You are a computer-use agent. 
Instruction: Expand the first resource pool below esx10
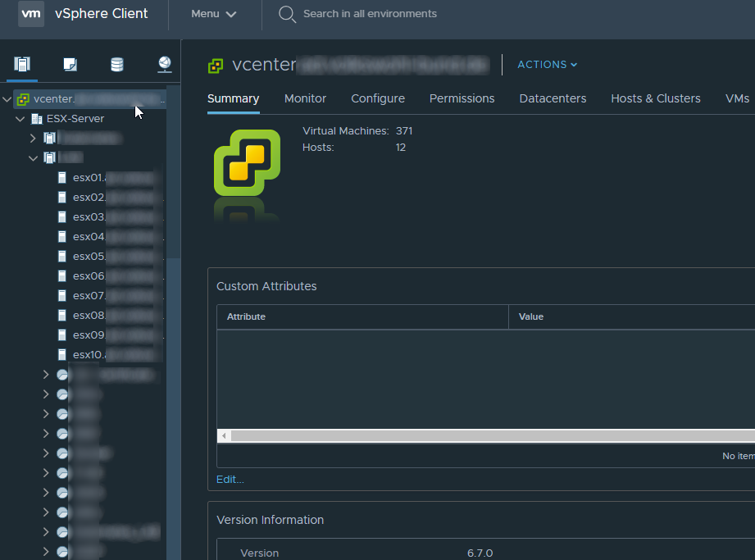46,375
